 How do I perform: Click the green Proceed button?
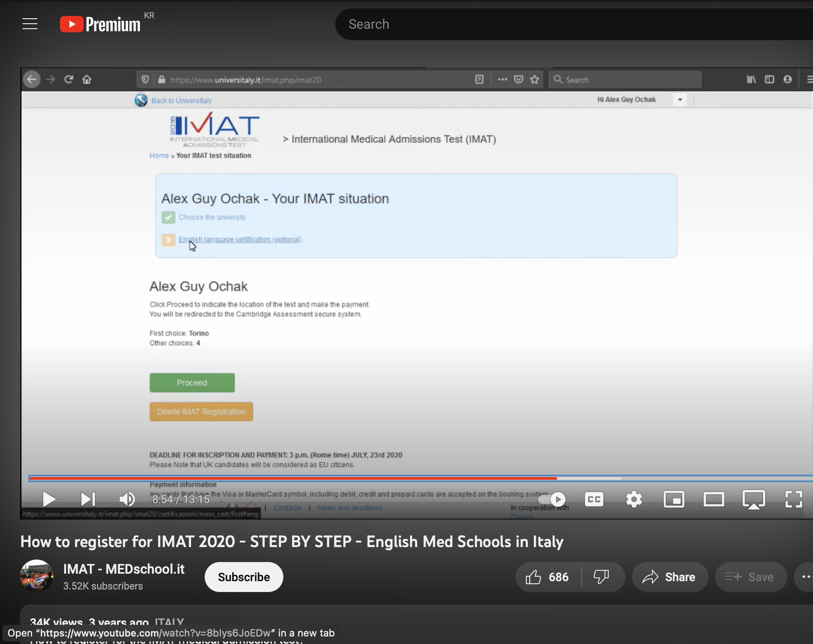click(192, 383)
